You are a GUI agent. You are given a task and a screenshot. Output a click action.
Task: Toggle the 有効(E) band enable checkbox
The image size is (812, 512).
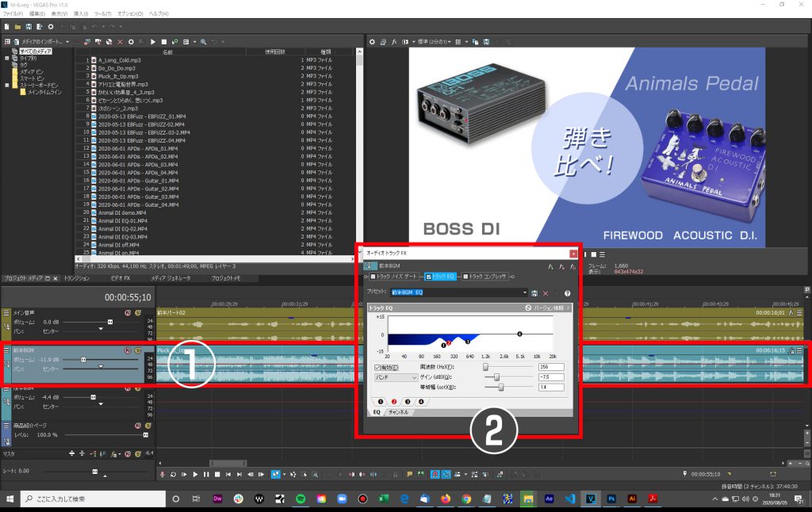coord(377,368)
